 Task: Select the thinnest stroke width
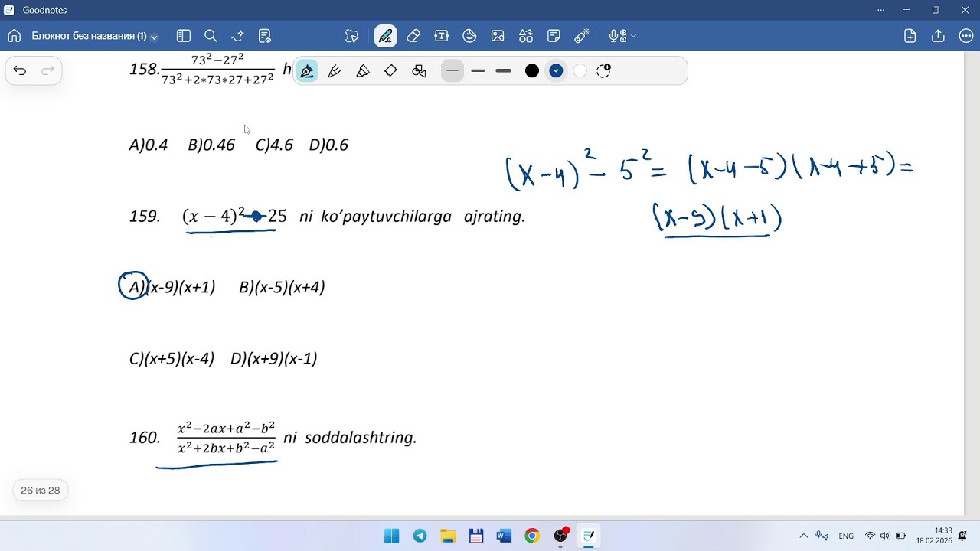(452, 71)
